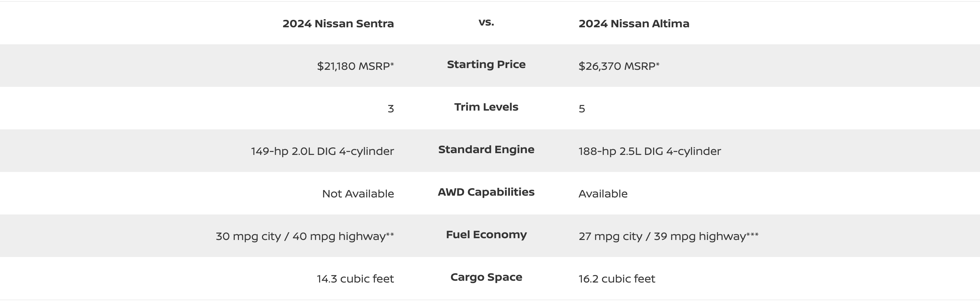Select the 149-hp 2.0L DIG 4-cylinder text
This screenshot has height=302, width=980.
[323, 151]
